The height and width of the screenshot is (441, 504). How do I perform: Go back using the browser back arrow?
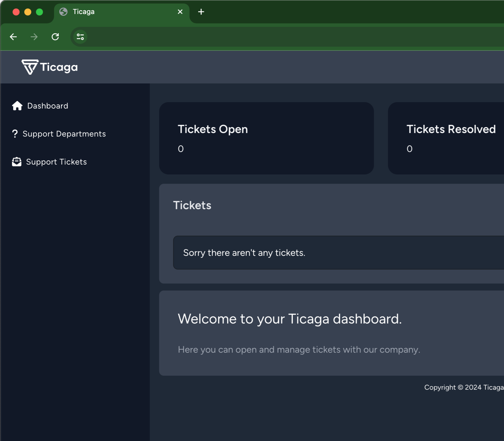(x=13, y=37)
